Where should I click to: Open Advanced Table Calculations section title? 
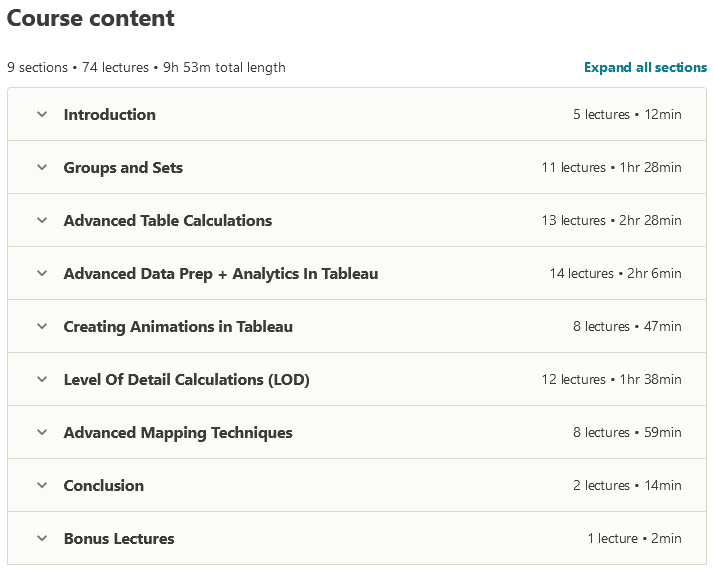point(168,221)
